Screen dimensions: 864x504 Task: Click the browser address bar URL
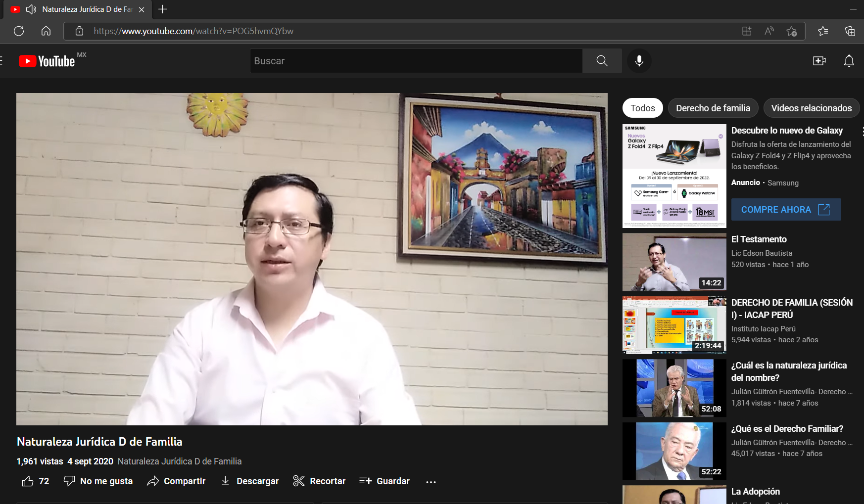pyautogui.click(x=193, y=31)
